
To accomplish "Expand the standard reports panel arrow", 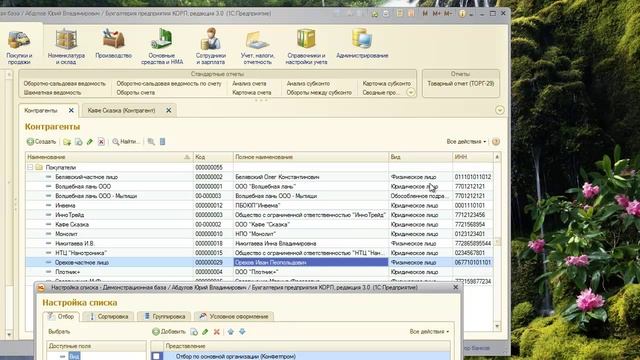I will point(411,93).
